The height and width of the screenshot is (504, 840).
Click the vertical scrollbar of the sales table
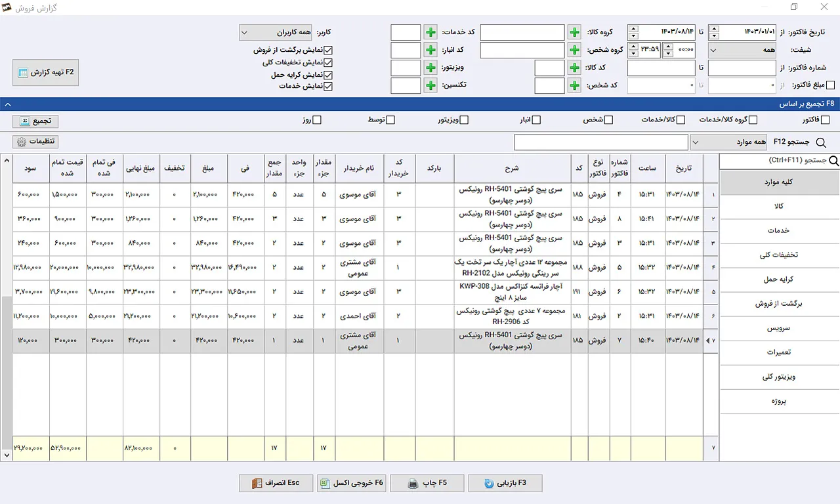coord(7,306)
